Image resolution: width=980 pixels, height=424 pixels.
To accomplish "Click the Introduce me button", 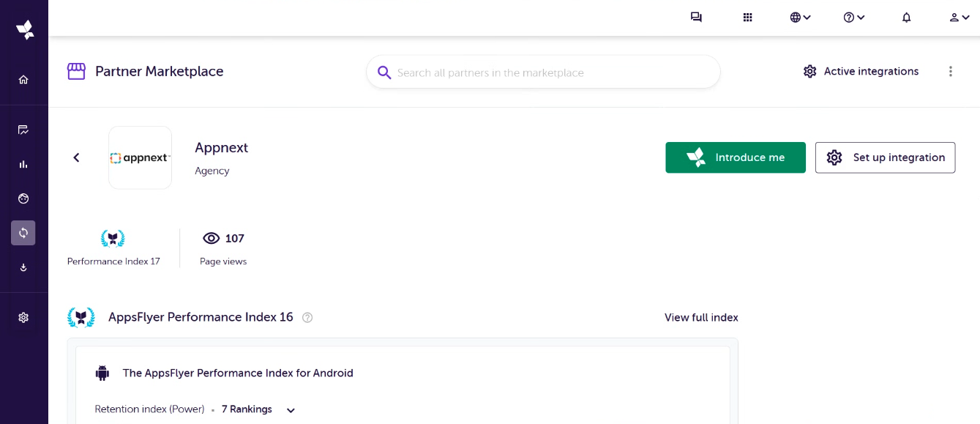I will pyautogui.click(x=736, y=157).
